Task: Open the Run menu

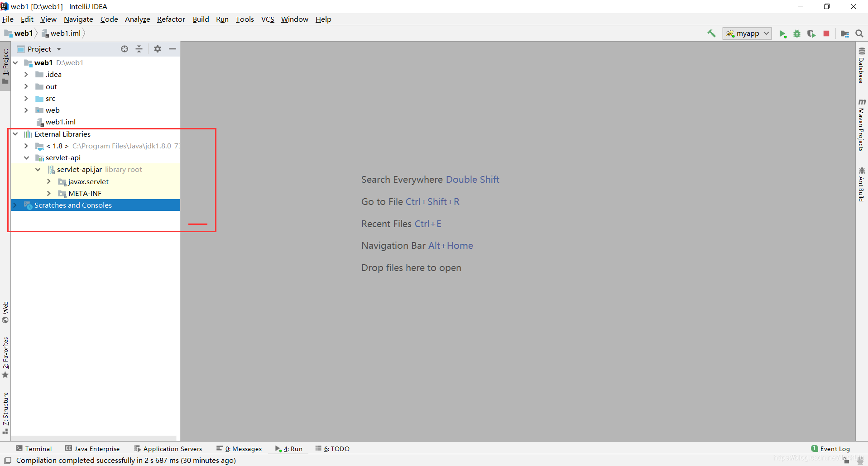Action: [222, 19]
